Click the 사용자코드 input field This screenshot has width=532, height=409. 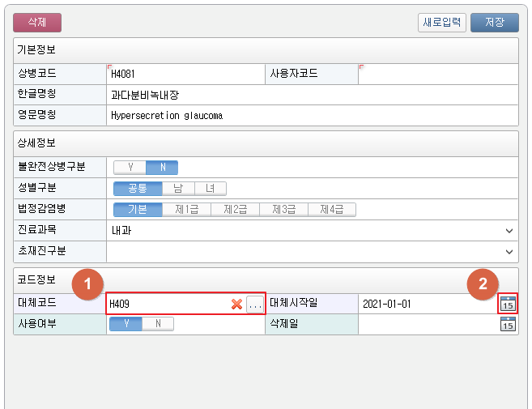pos(437,74)
